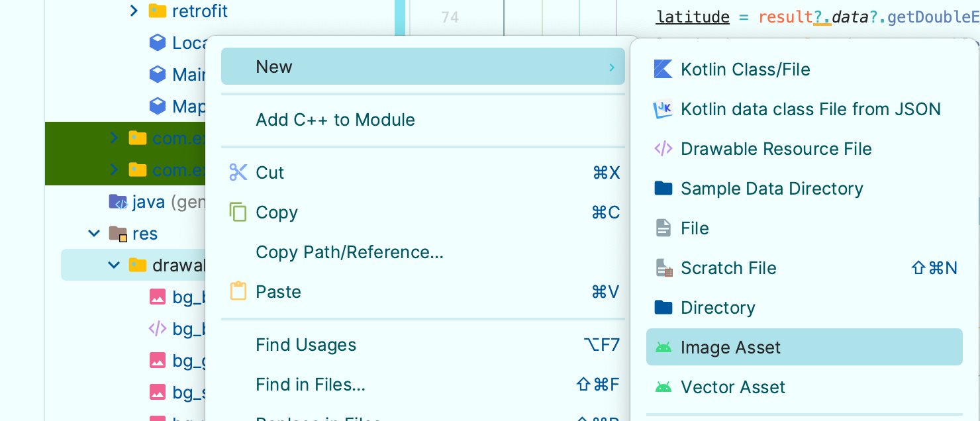Viewport: 980px width, 421px height.
Task: Click the generated java folder icon
Action: pos(118,202)
